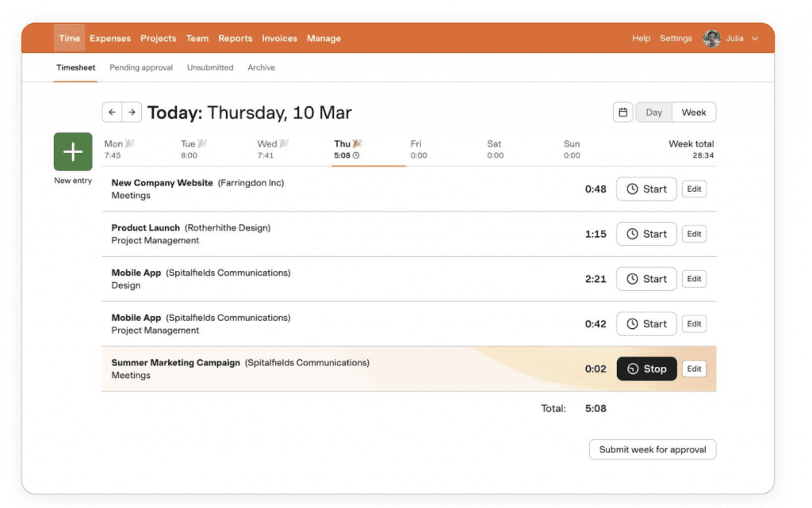Open the Archive tab

point(261,68)
